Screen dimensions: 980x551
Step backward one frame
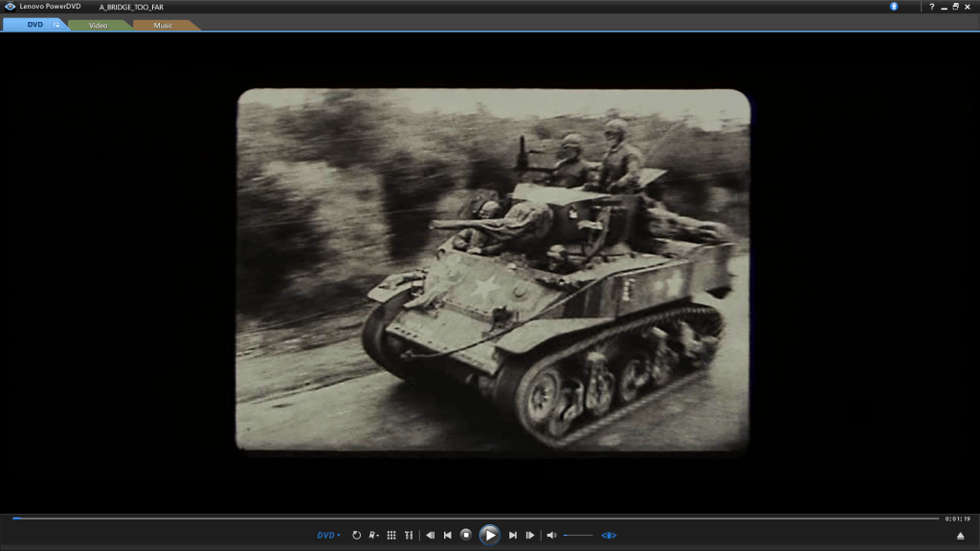pyautogui.click(x=431, y=535)
